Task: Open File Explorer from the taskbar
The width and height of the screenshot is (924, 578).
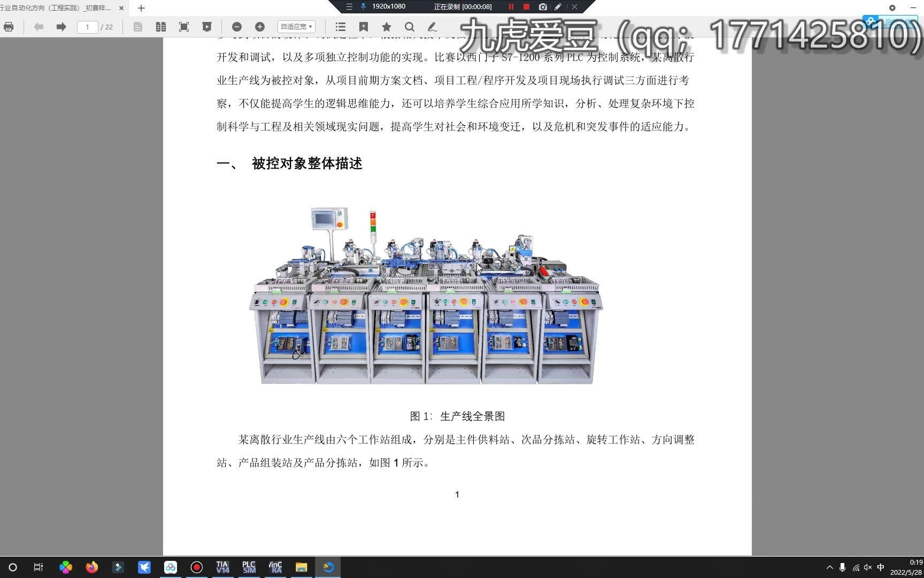Action: tap(302, 567)
